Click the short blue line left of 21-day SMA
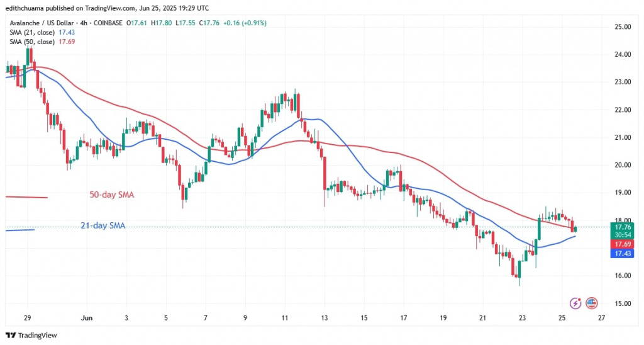The height and width of the screenshot is (345, 644). coord(20,230)
